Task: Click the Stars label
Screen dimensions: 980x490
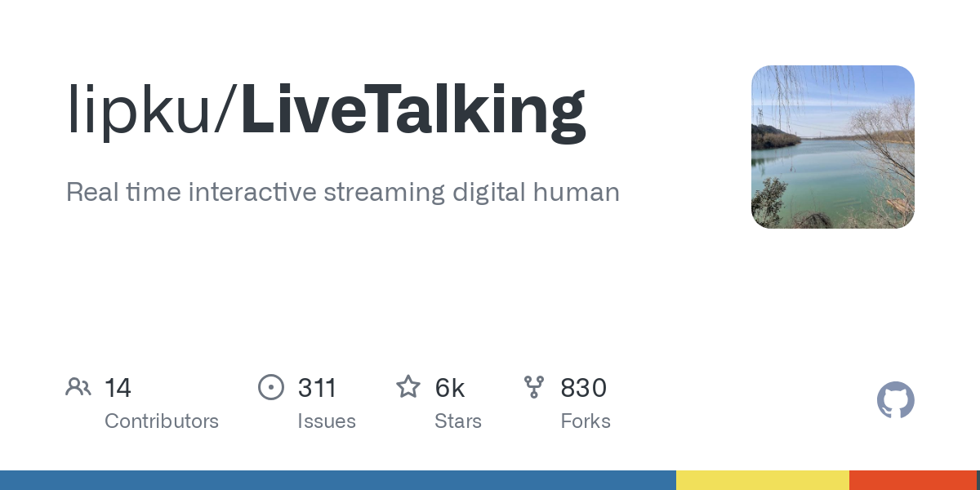Action: 458,421
